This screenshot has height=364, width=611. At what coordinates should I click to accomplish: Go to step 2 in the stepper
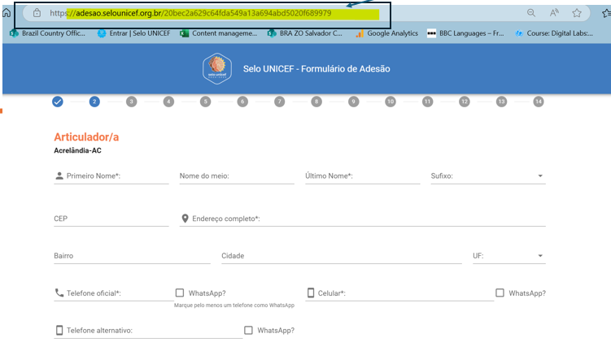(94, 102)
